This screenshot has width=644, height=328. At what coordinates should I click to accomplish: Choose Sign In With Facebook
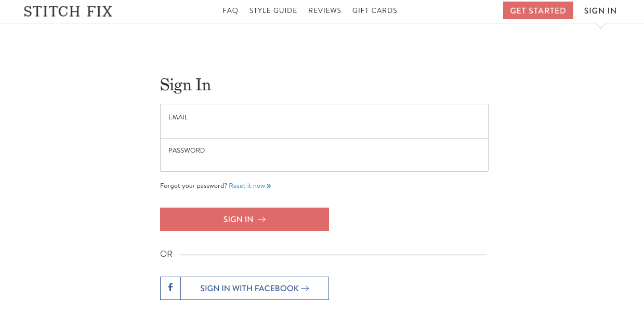click(x=244, y=288)
